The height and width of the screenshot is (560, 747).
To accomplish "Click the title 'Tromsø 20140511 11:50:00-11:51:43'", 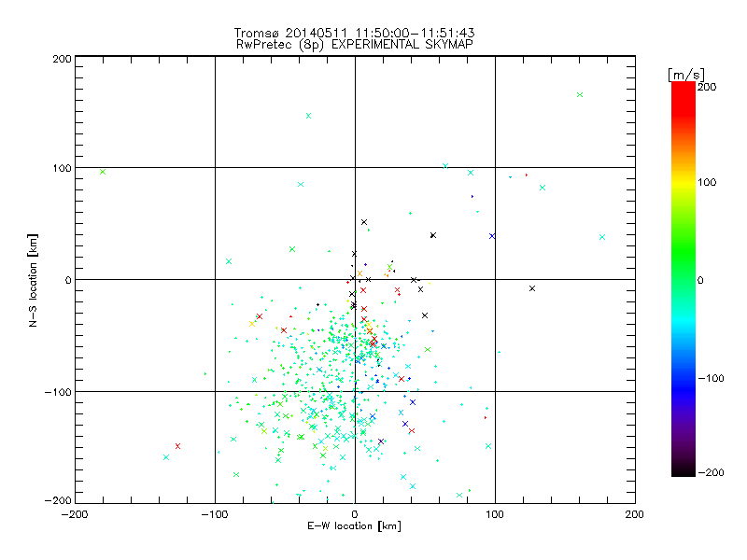I will point(354,33).
